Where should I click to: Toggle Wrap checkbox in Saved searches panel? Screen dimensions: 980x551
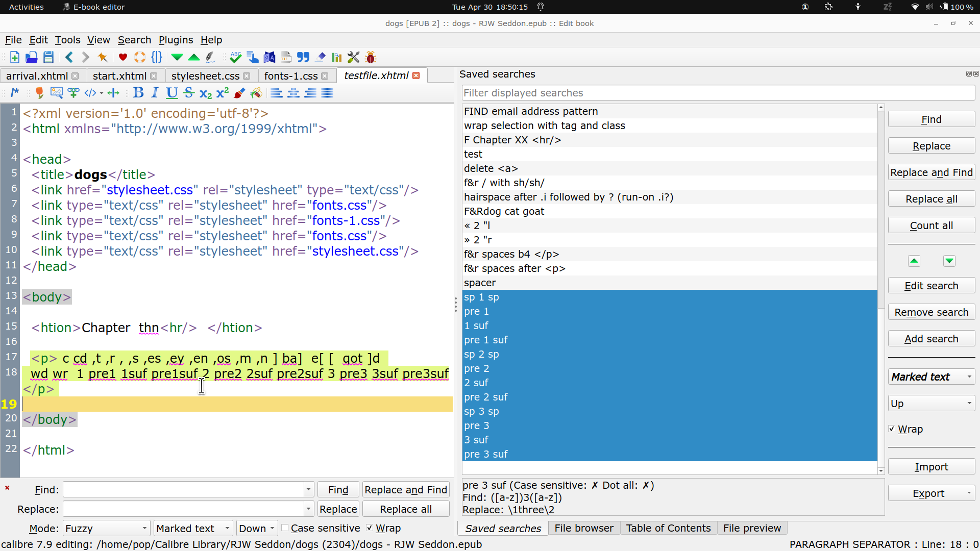click(892, 429)
